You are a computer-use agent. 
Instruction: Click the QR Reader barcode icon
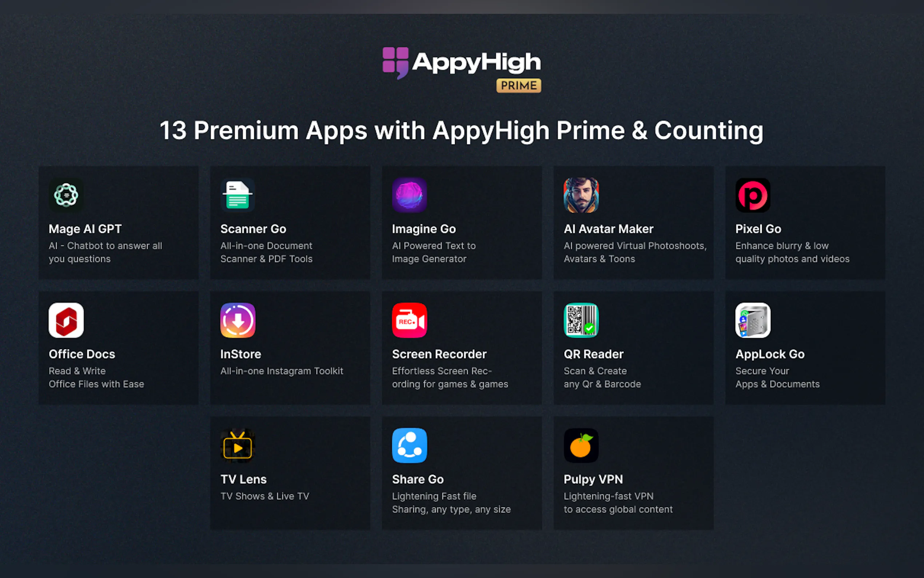[x=581, y=320]
